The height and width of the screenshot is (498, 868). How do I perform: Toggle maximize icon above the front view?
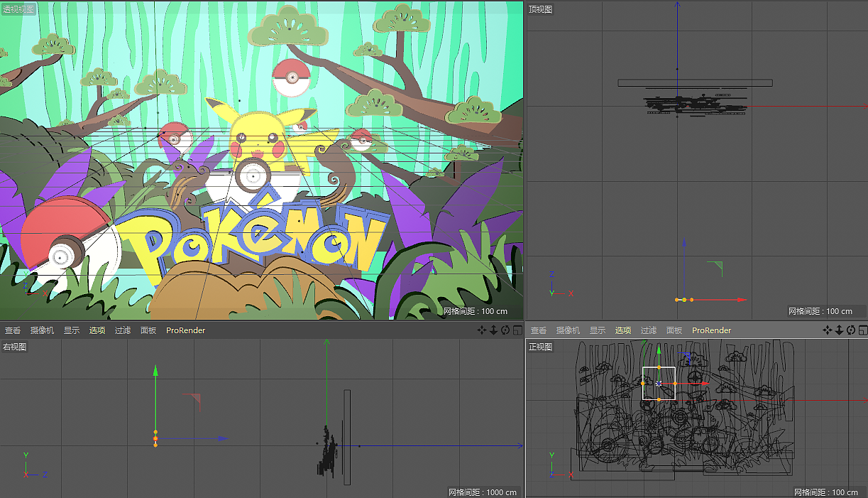click(862, 330)
